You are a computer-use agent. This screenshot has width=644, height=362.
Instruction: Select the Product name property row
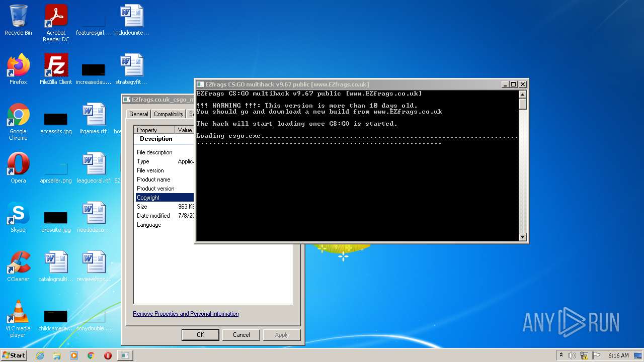(165, 179)
